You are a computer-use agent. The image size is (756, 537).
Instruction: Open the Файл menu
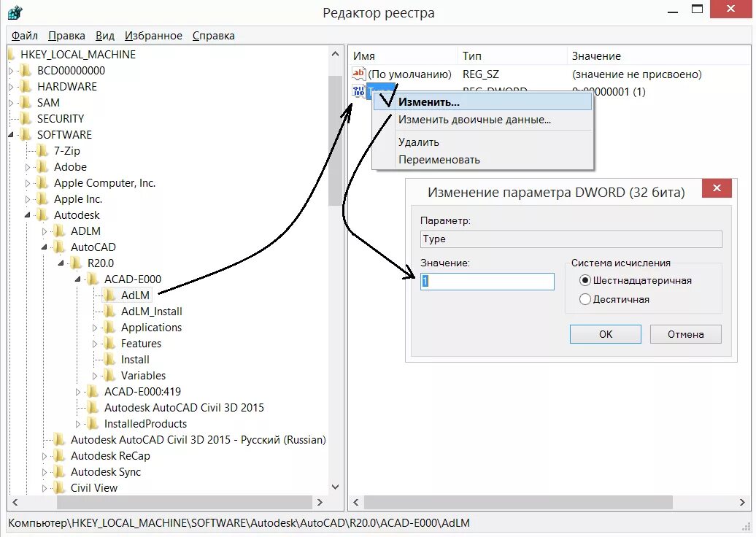click(25, 36)
